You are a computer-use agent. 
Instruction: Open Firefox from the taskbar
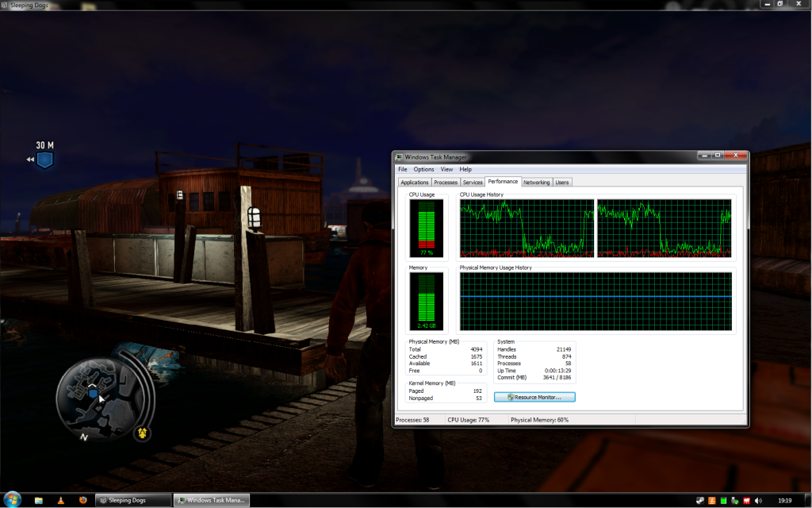(82, 500)
